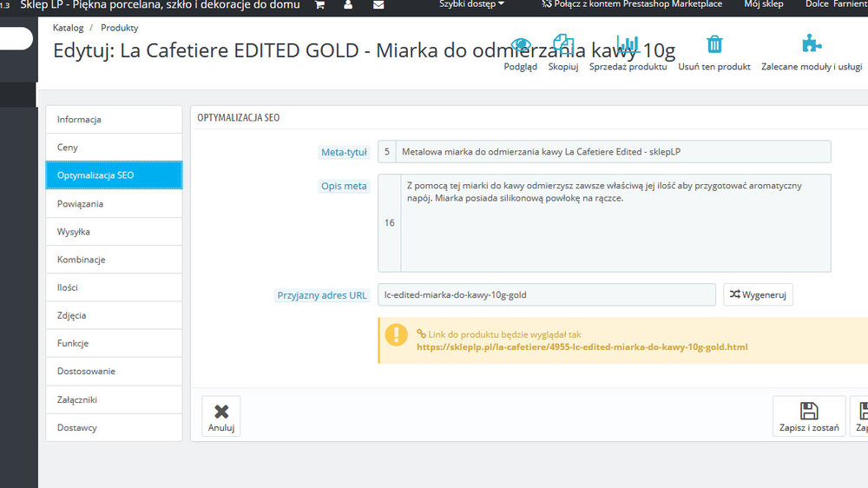
Task: Click the warning exclamation icon in URL notice
Action: click(x=397, y=334)
